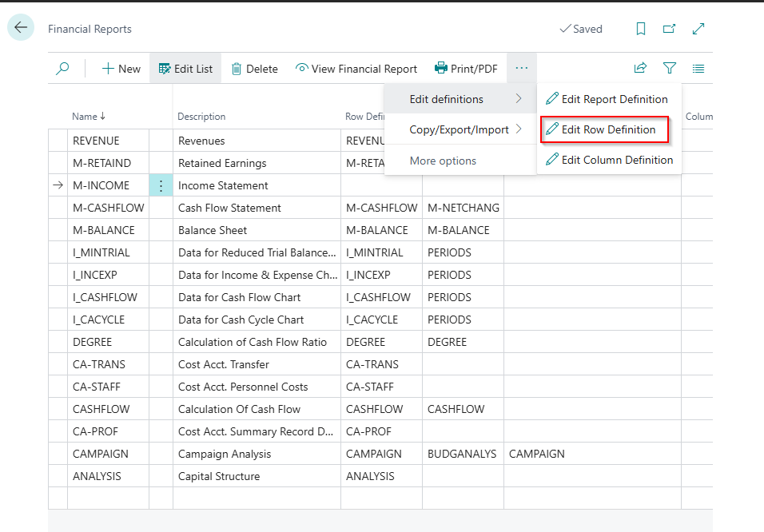Click Data for Cash Cycle Chart description

point(257,320)
